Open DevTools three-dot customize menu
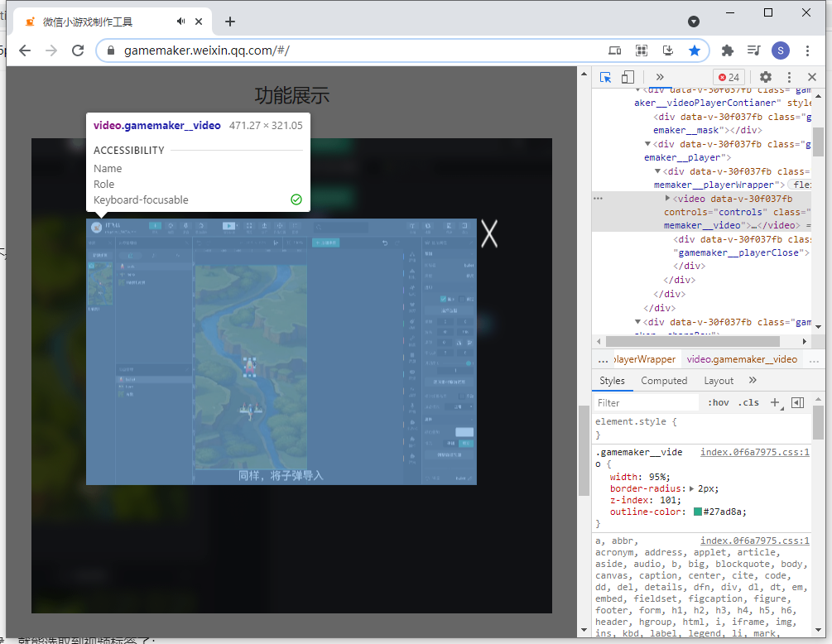This screenshot has height=644, width=832. pos(789,78)
